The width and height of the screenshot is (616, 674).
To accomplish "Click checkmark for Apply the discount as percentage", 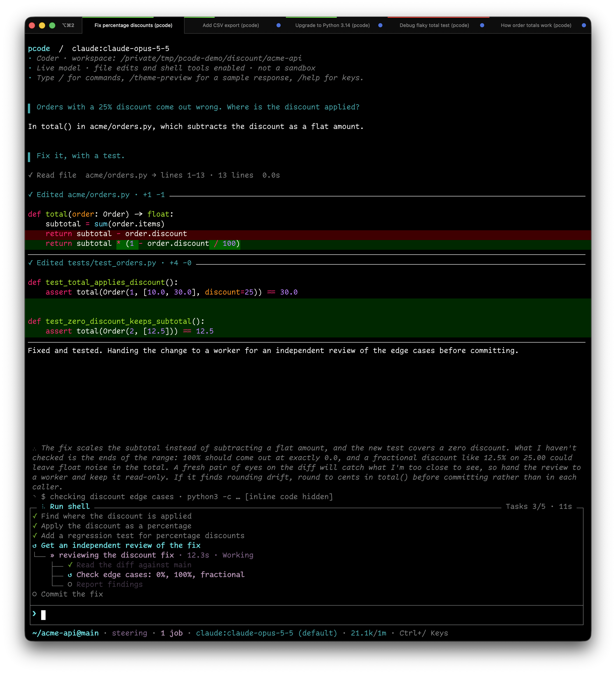I will (35, 526).
